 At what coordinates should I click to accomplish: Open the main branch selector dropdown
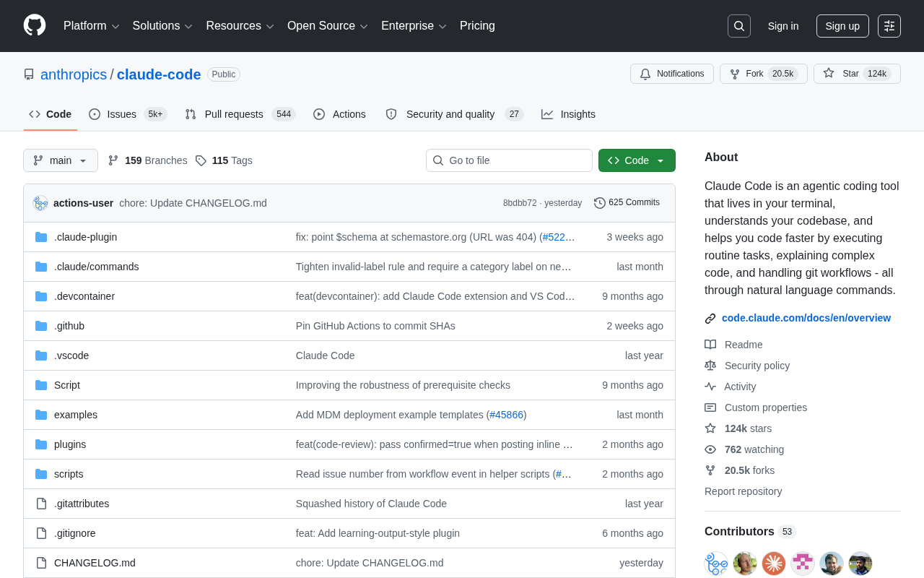61,160
